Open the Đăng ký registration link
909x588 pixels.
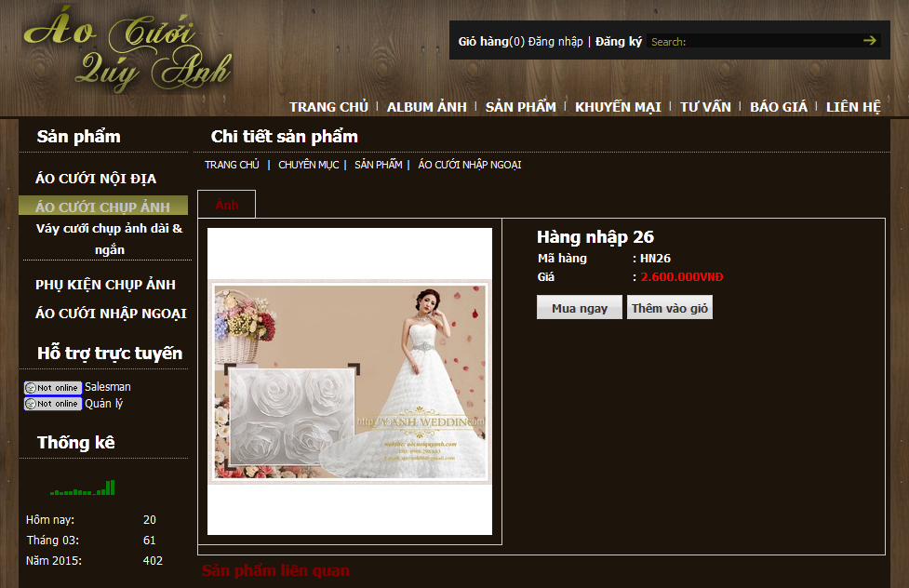coord(619,41)
